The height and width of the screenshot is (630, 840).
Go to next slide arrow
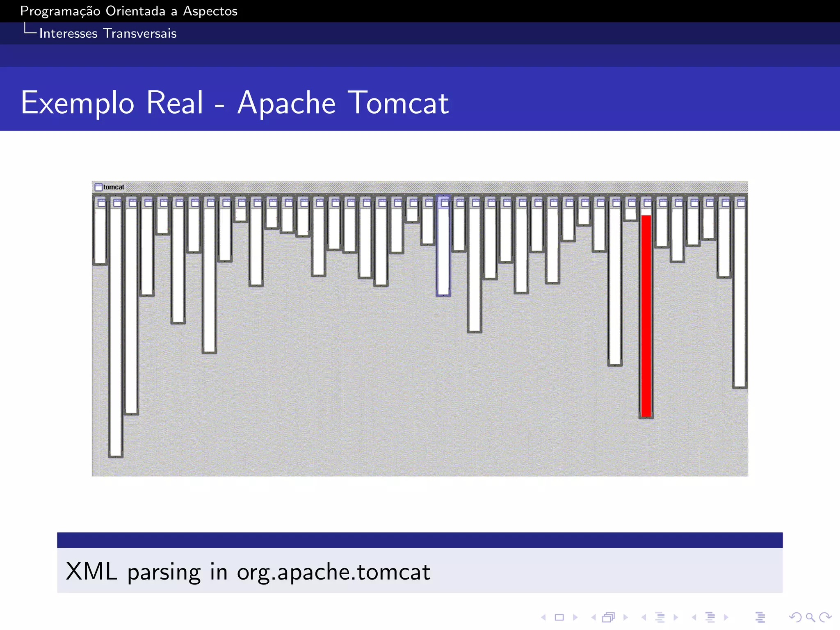[575, 617]
